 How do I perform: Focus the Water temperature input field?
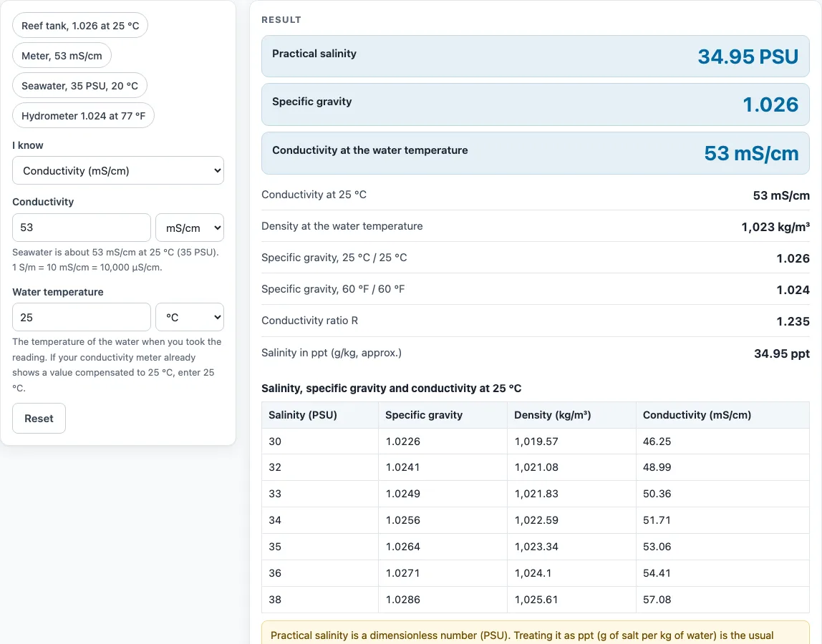click(81, 317)
